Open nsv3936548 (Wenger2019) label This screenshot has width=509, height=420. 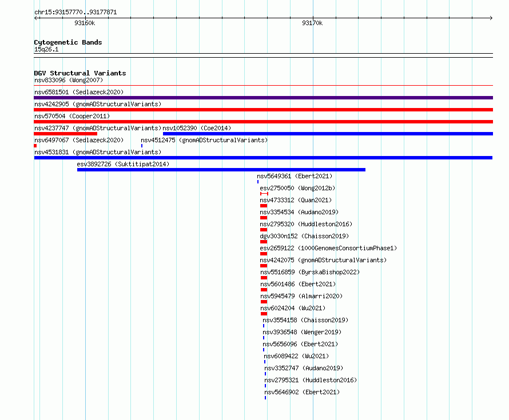pyautogui.click(x=302, y=332)
